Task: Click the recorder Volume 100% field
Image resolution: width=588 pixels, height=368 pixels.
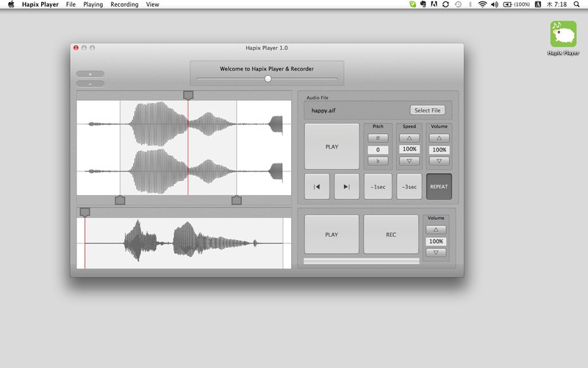Action: (x=436, y=241)
